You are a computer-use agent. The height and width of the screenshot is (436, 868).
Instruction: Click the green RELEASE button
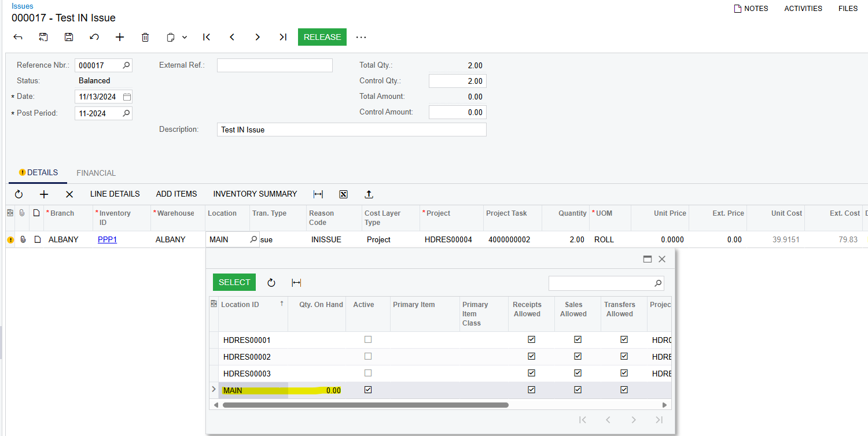pyautogui.click(x=322, y=37)
